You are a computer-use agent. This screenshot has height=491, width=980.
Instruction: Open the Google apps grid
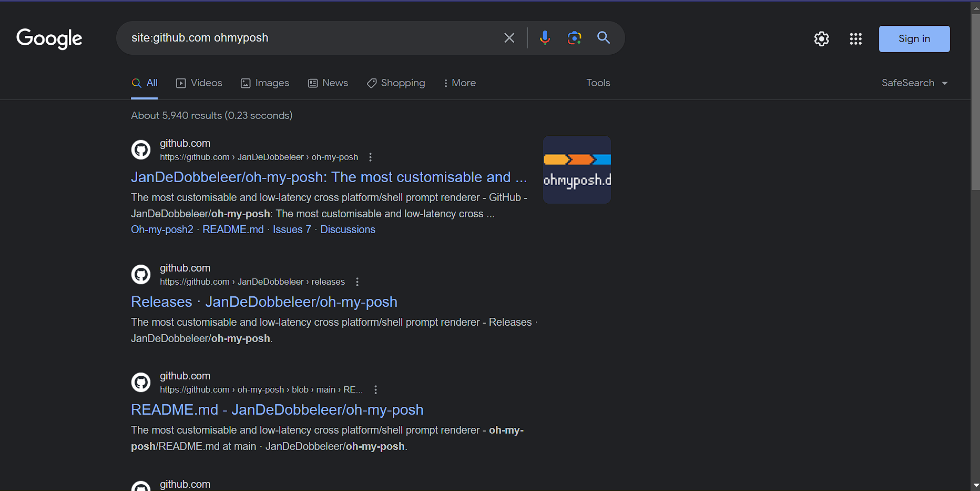(855, 39)
